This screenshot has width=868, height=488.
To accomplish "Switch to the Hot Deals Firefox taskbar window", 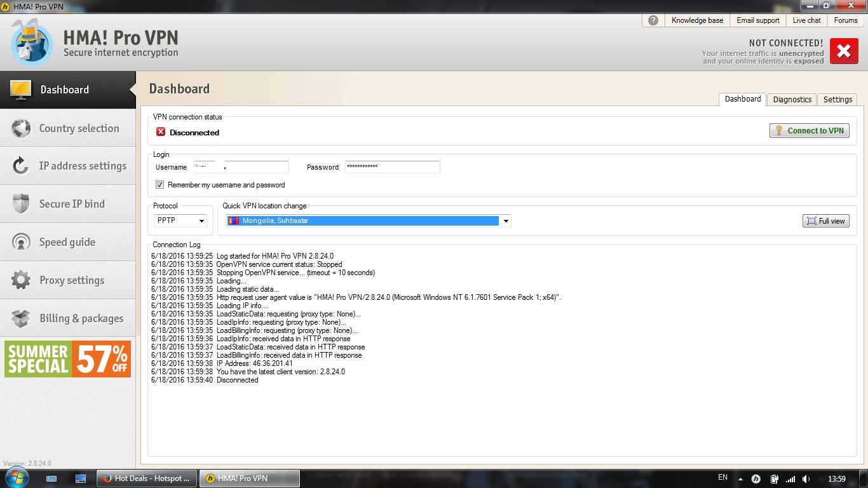I will 147,478.
